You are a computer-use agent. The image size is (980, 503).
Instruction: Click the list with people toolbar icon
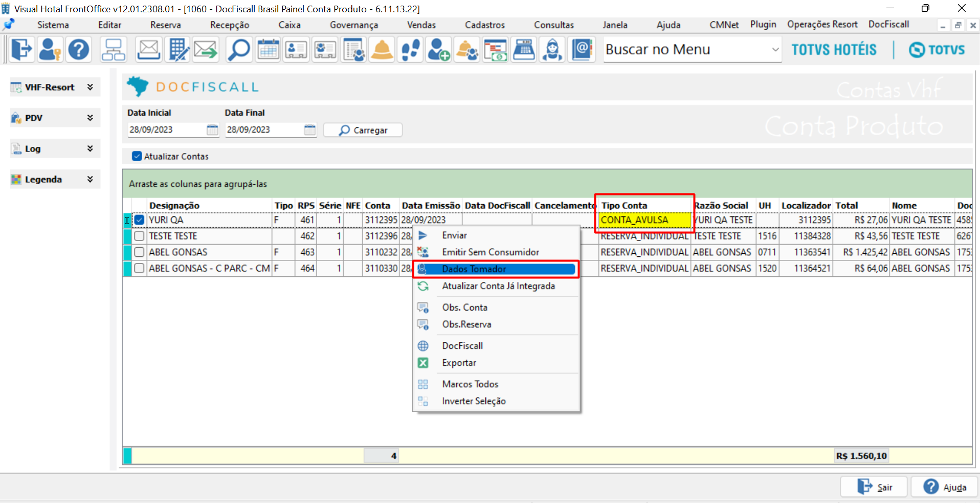354,50
